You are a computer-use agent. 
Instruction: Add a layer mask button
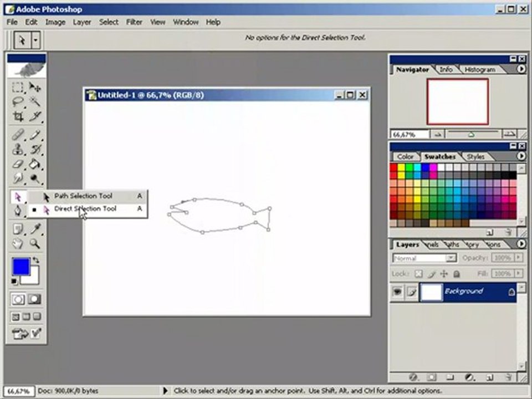click(x=432, y=377)
